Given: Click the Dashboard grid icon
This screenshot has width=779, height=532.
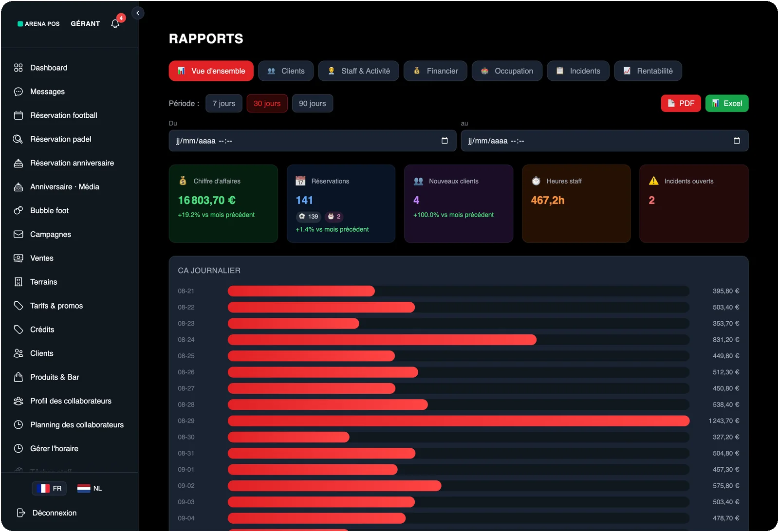Looking at the screenshot, I should [x=19, y=68].
